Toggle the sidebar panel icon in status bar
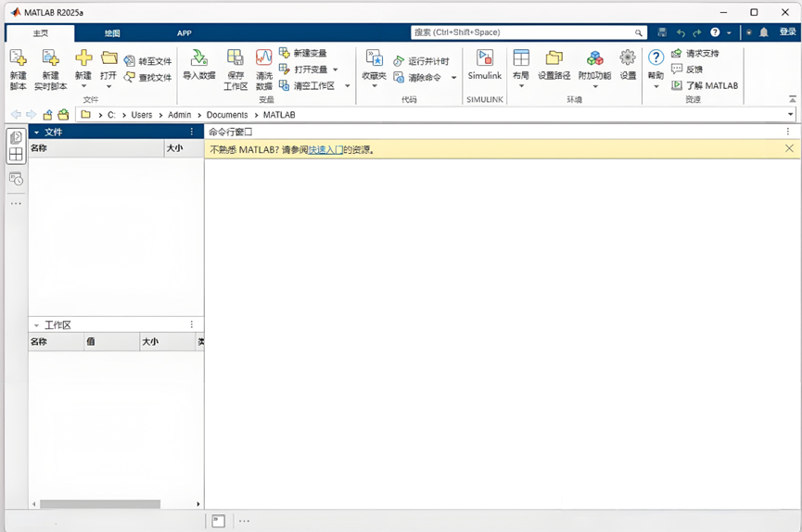 pos(218,521)
